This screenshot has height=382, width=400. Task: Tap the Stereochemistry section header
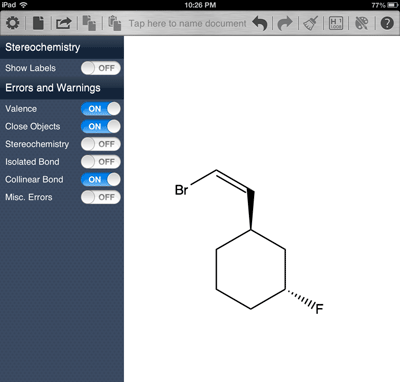click(62, 47)
